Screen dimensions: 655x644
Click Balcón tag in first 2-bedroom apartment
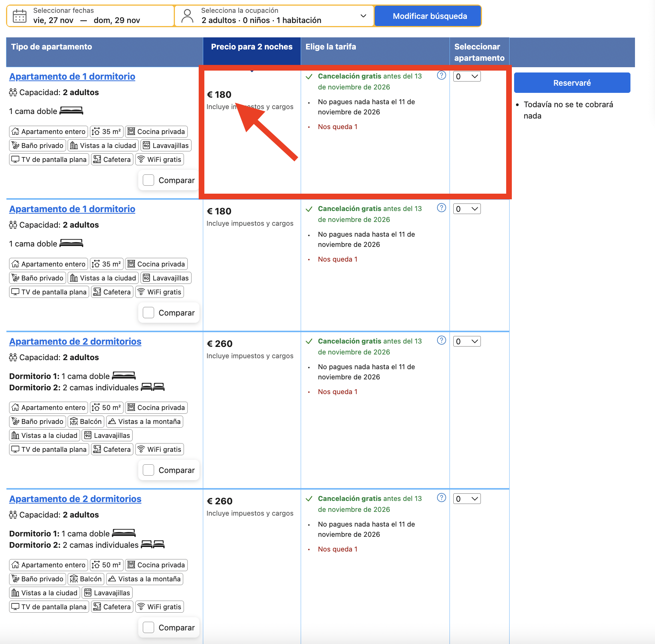(86, 421)
